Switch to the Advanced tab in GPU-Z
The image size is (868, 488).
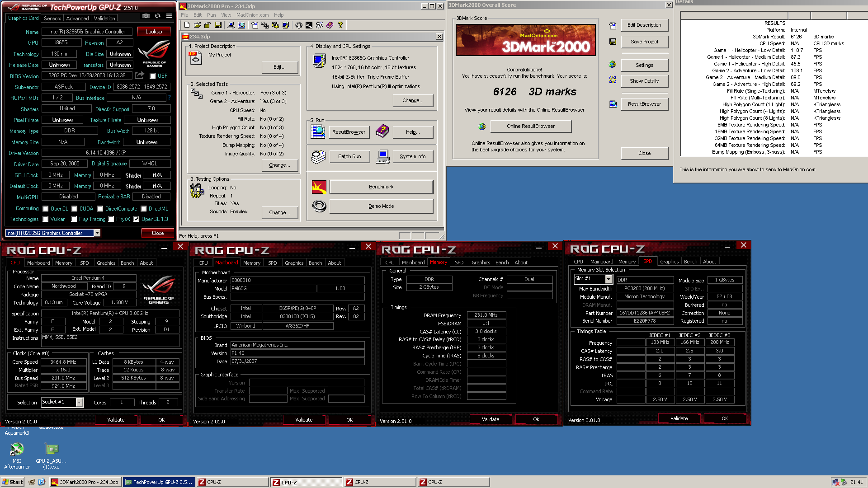[x=77, y=19]
